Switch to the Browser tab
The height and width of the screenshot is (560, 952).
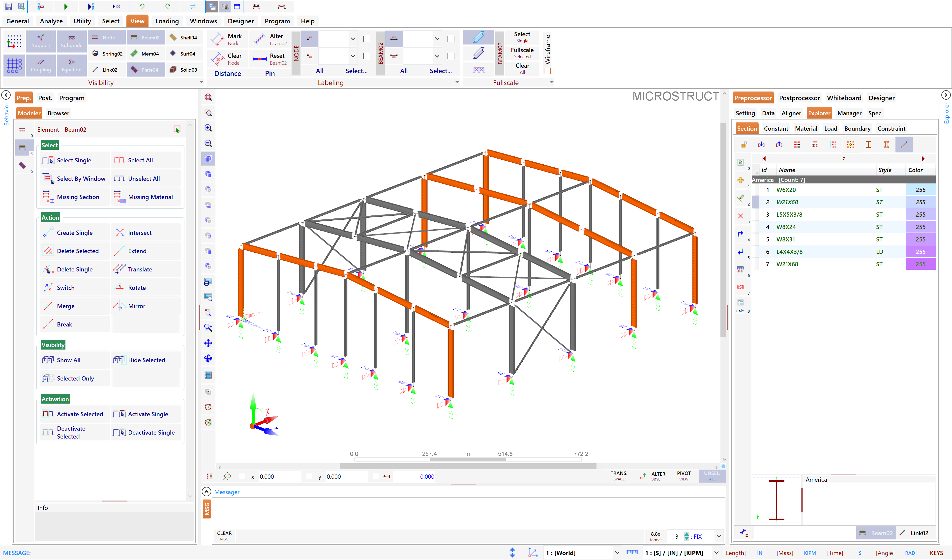(58, 113)
